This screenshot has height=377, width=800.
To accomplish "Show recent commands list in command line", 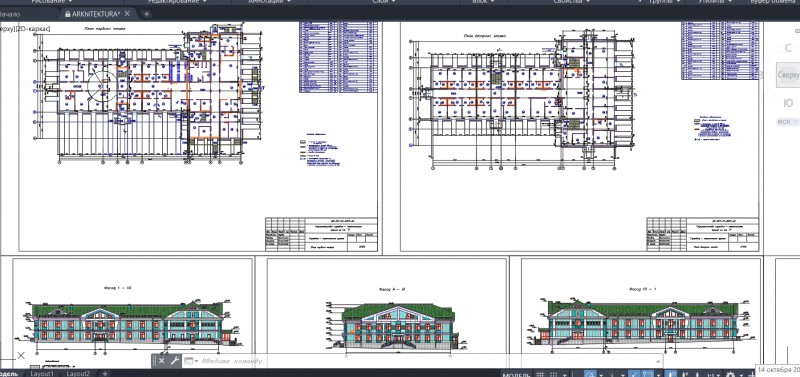I will tap(191, 361).
